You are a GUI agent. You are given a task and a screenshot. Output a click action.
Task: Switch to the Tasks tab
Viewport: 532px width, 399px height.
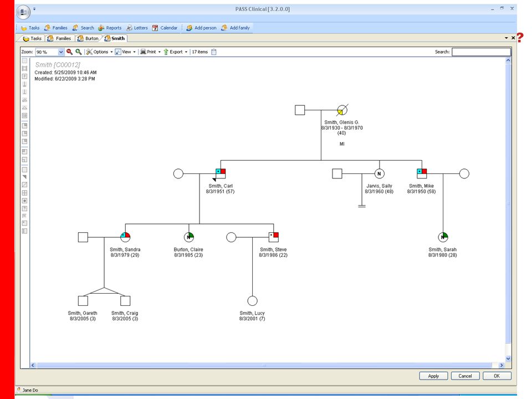point(32,38)
